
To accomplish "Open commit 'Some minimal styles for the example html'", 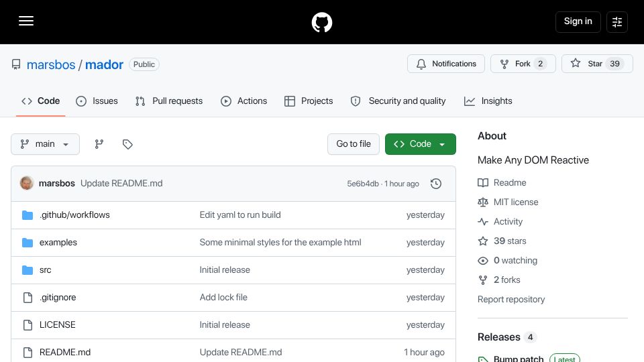I will 280,243.
